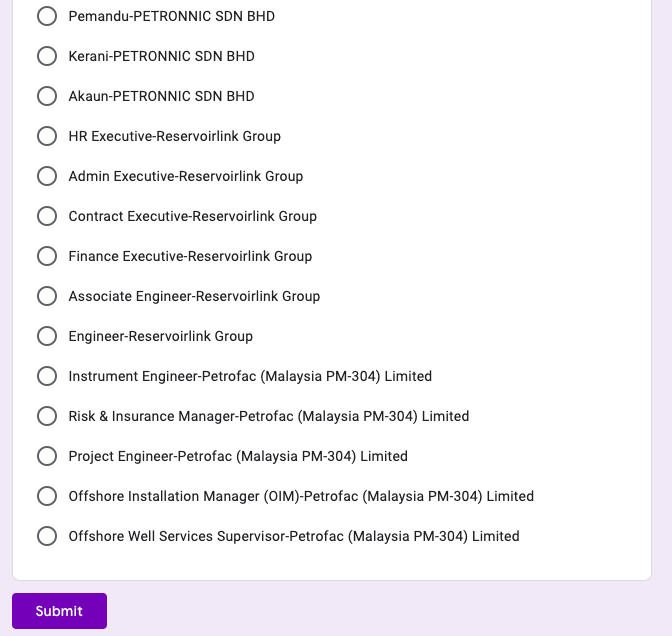This screenshot has height=636, width=672.
Task: Click Project Engineer-Petrofac label text
Action: (238, 456)
